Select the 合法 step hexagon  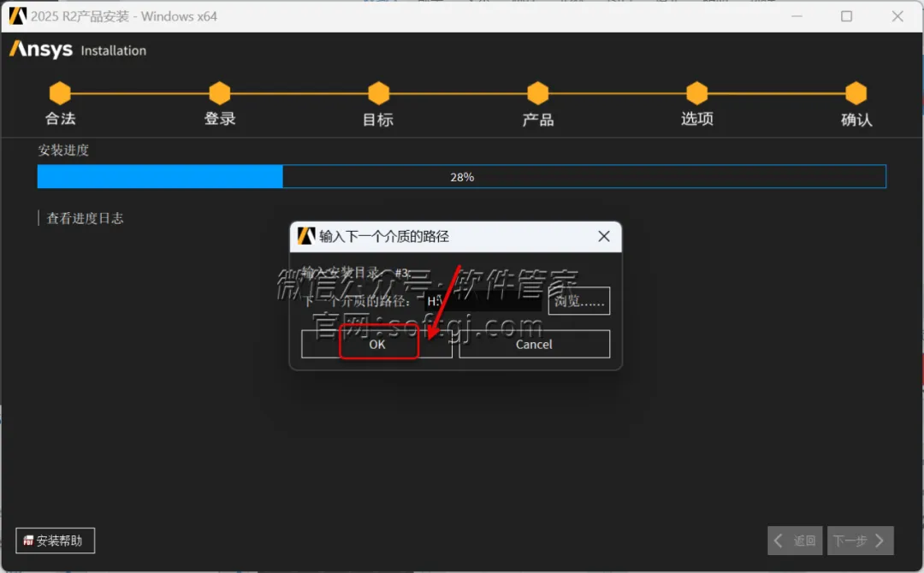click(x=60, y=93)
